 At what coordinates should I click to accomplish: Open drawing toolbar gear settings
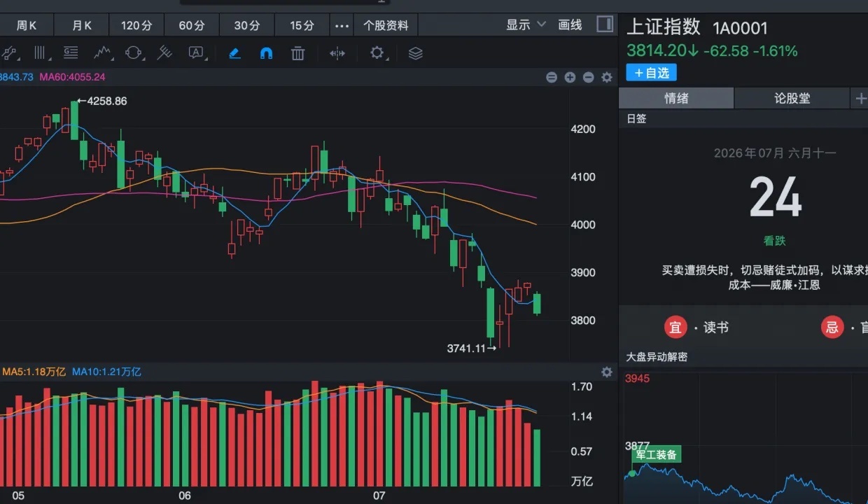[x=377, y=53]
